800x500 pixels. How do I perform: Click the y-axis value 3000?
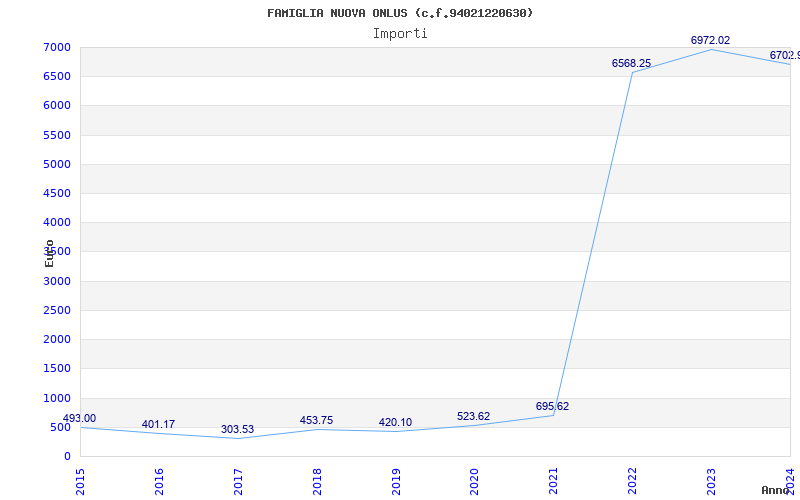click(x=57, y=281)
